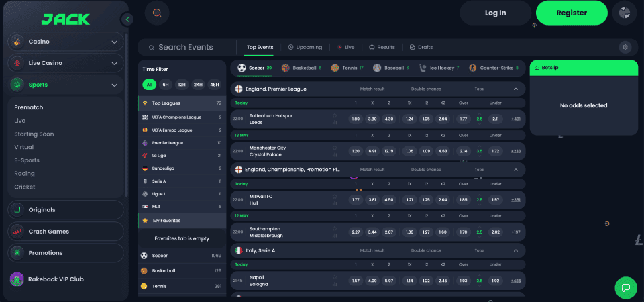Select the Tennis sport filter
This screenshot has width=644, height=302.
pos(347,68)
